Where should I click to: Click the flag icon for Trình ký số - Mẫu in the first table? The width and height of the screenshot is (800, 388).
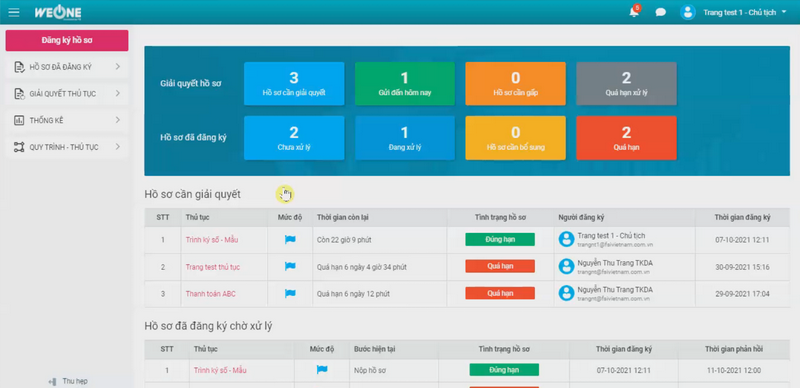pos(290,239)
